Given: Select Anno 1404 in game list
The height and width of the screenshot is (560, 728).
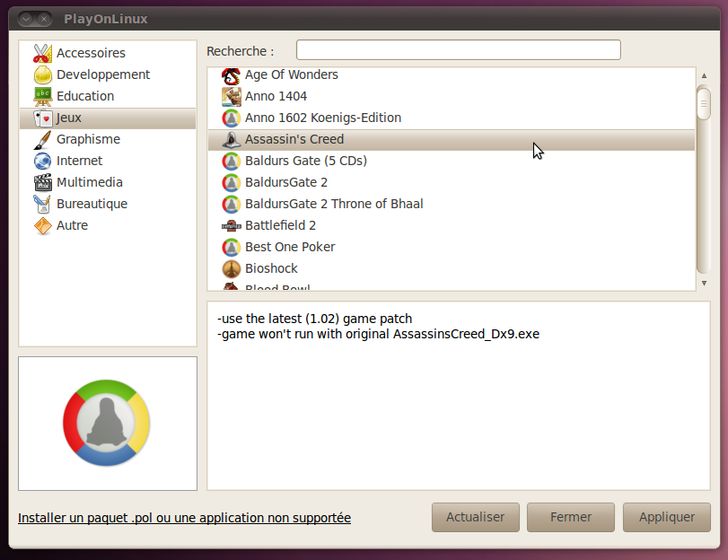Looking at the screenshot, I should [452, 97].
